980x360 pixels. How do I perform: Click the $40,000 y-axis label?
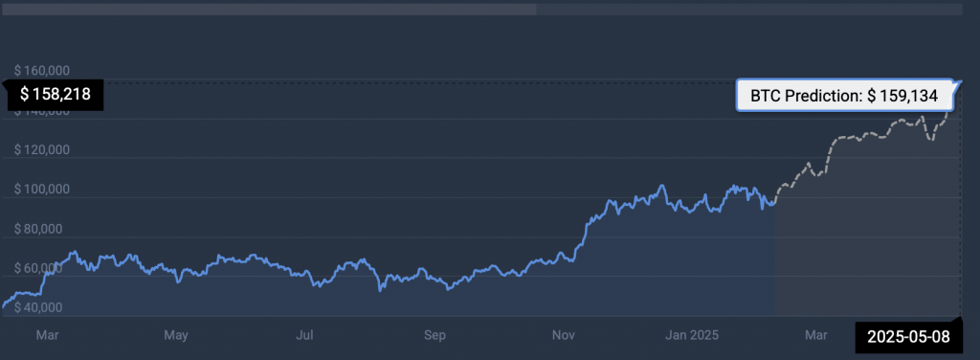point(38,307)
